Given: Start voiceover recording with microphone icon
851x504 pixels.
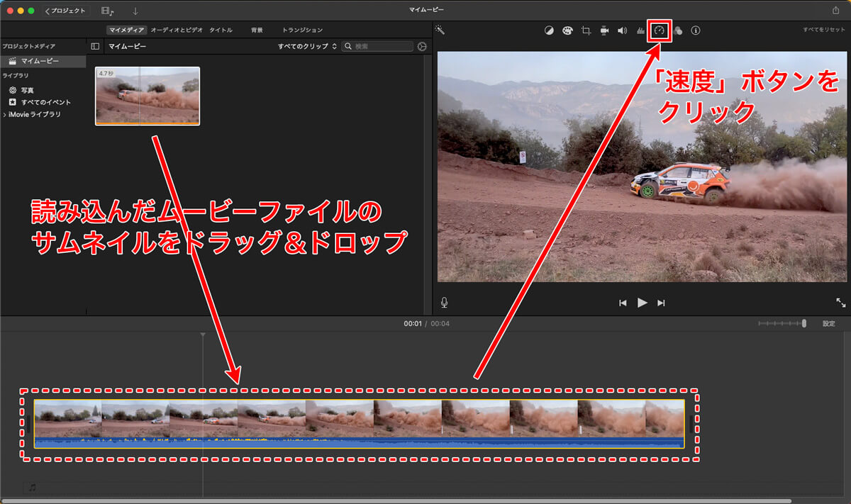Looking at the screenshot, I should (x=445, y=303).
